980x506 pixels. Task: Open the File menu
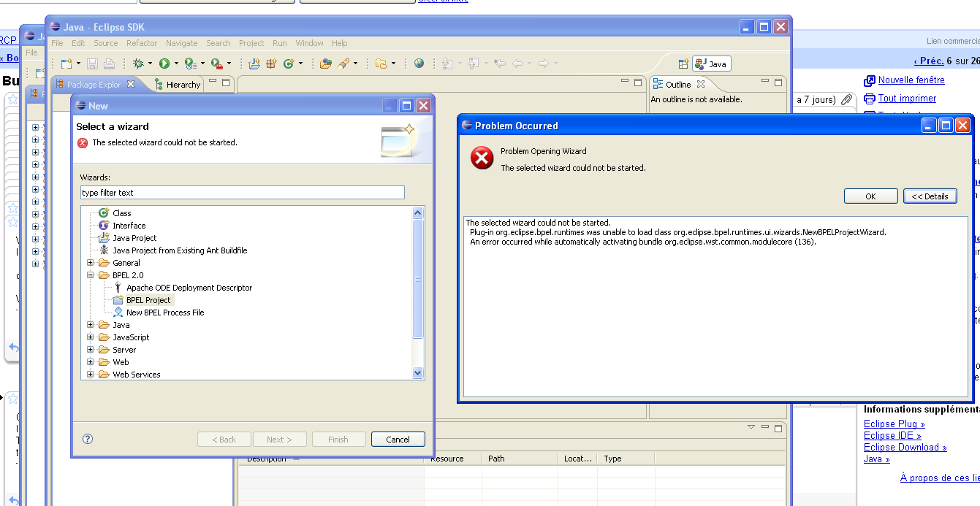click(57, 43)
